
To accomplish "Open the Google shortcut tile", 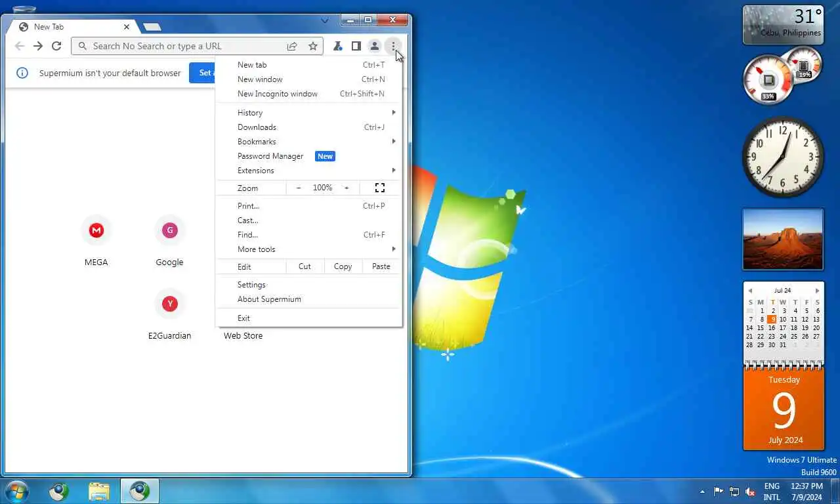I will [x=169, y=241].
